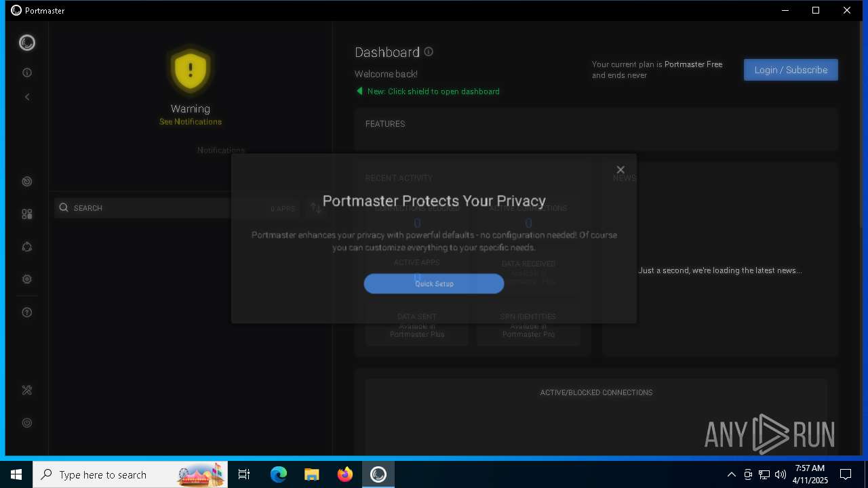
Task: Open the Windows Start menu
Action: (16, 474)
